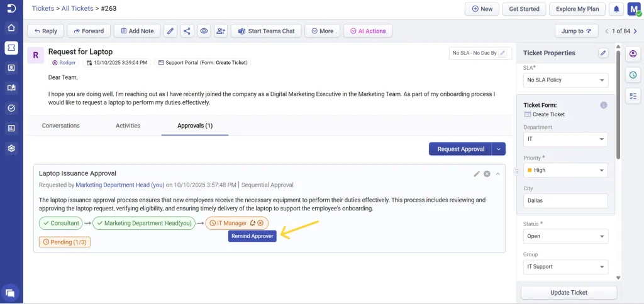Click the Remind Approver button

252,236
